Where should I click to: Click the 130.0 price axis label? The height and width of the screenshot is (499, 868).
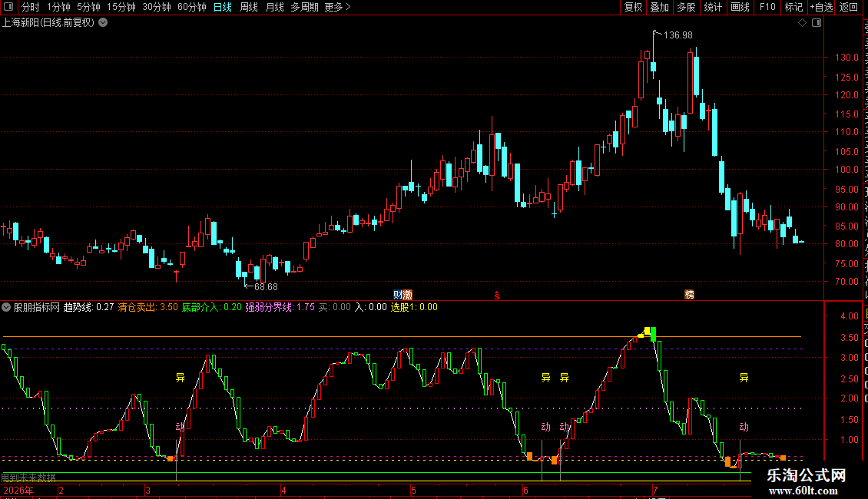point(846,58)
